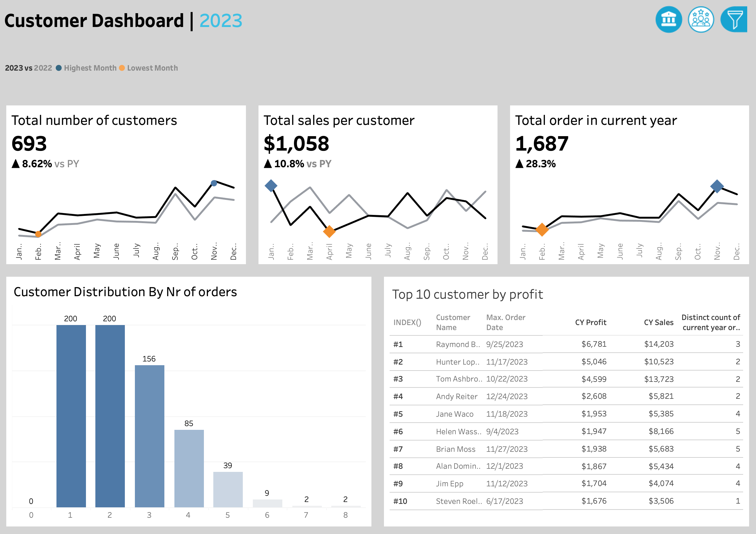Click the funnel filter icon

[x=734, y=19]
